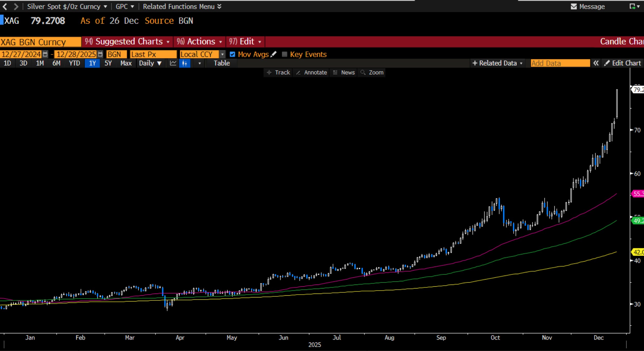
Task: Click the Message envelope icon
Action: 574,6
